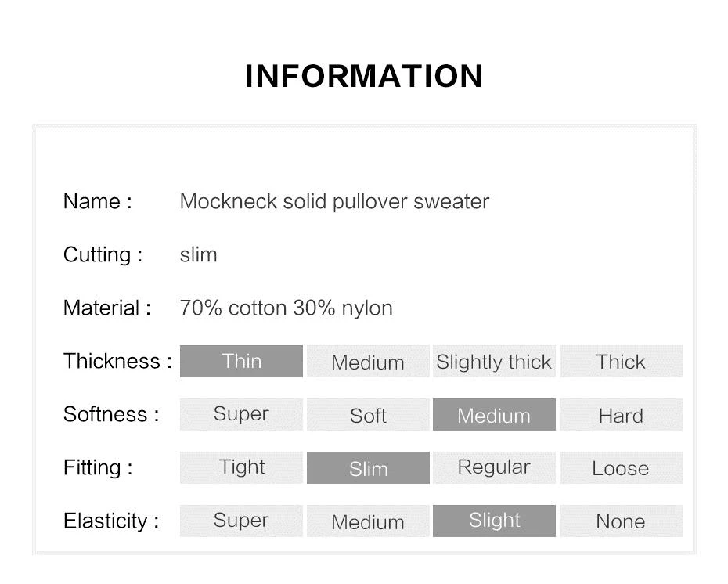Image resolution: width=728 pixels, height=584 pixels.
Task: Select Medium in the Elasticity row
Action: (x=368, y=521)
